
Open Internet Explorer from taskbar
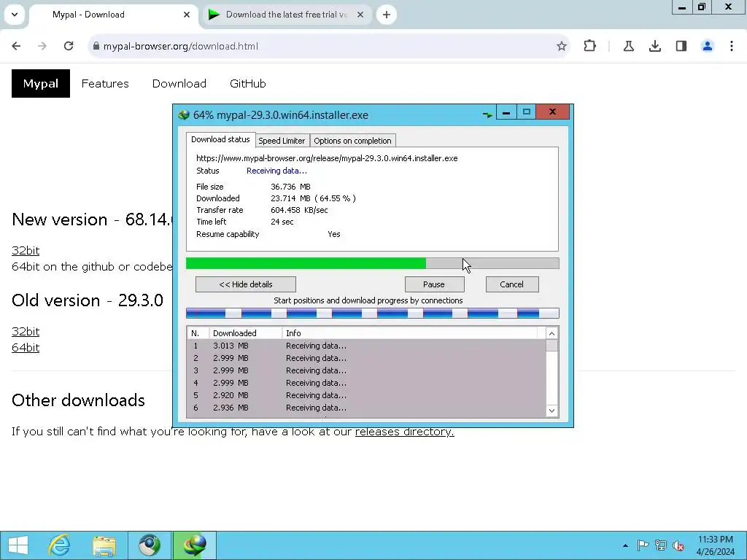point(60,545)
